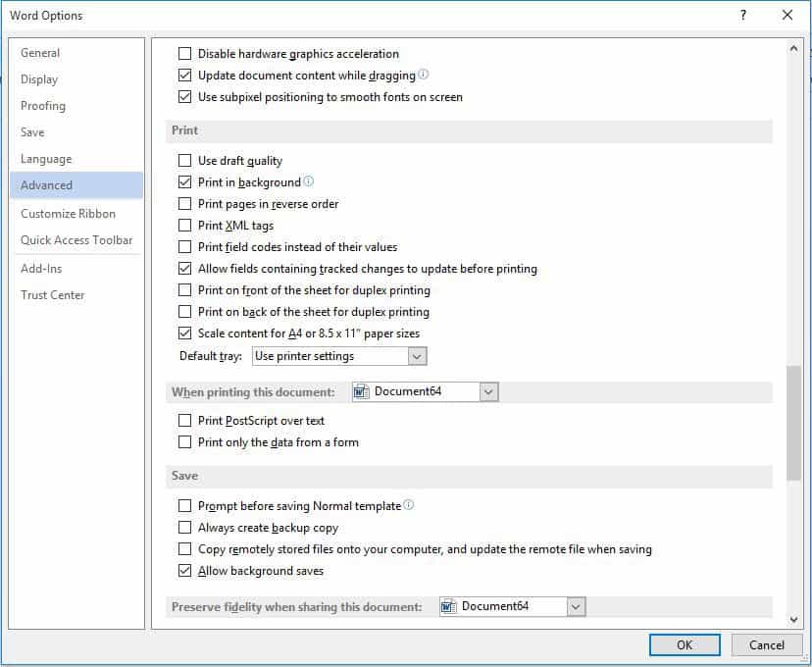This screenshot has height=667, width=812.
Task: Enable Use draft quality checkbox
Action: (185, 161)
